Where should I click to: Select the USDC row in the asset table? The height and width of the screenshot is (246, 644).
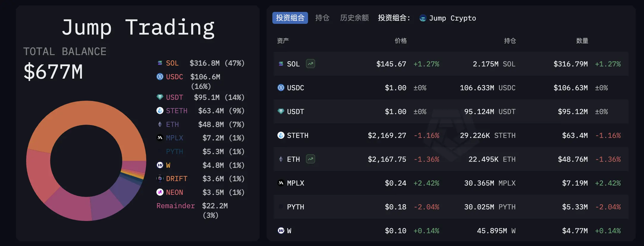pyautogui.click(x=446, y=88)
